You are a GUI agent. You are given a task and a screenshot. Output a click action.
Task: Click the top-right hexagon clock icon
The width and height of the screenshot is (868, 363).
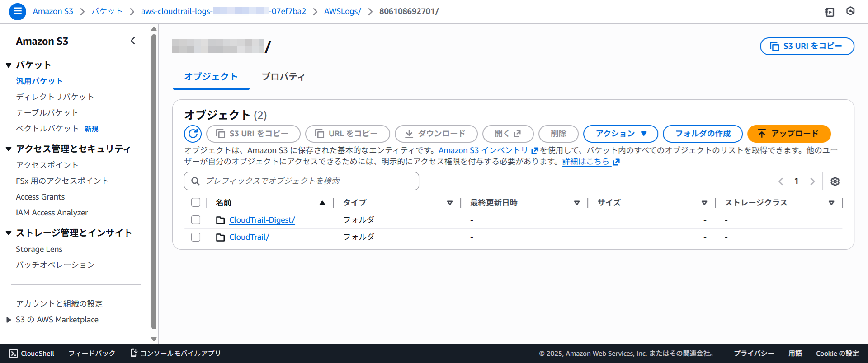tap(850, 11)
